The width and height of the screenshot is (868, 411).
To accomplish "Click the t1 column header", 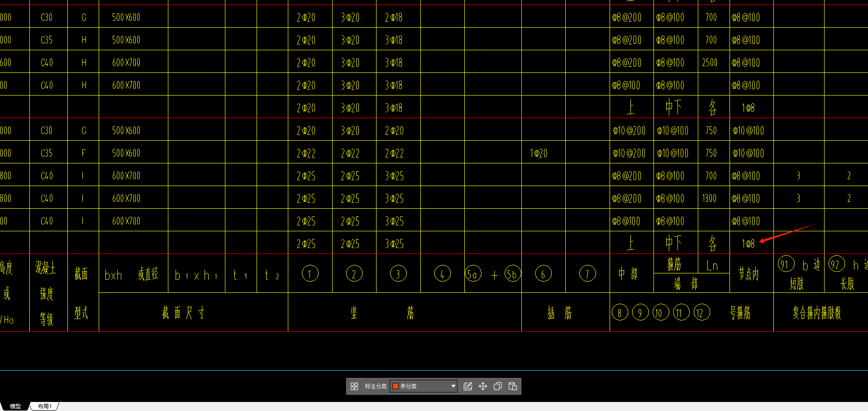I will tap(240, 275).
